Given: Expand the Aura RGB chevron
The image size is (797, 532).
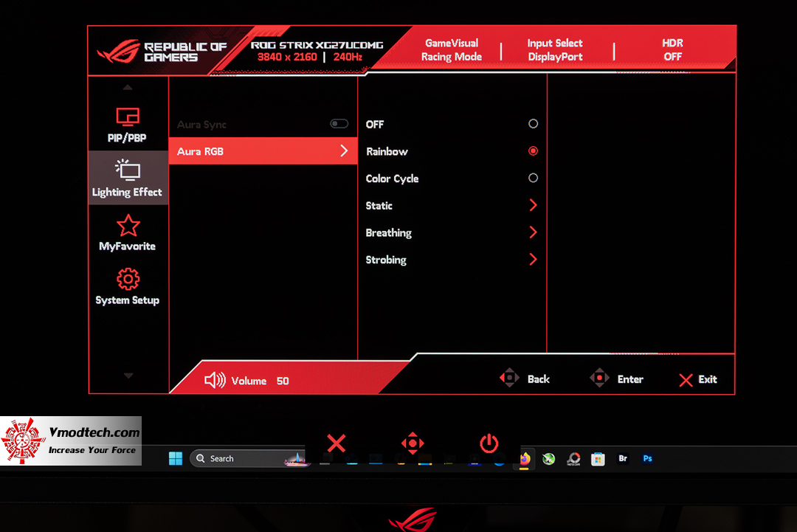Looking at the screenshot, I should point(344,151).
